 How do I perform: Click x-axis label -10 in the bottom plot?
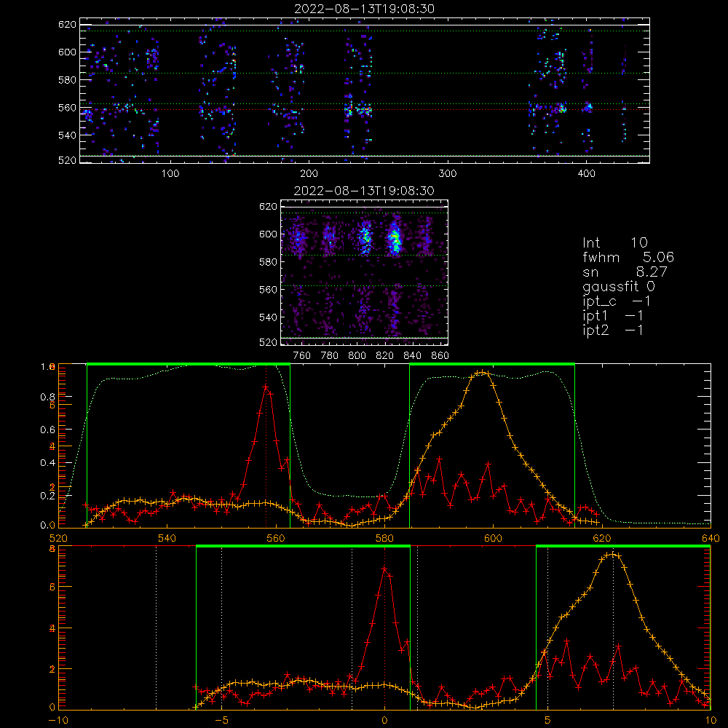tap(58, 721)
